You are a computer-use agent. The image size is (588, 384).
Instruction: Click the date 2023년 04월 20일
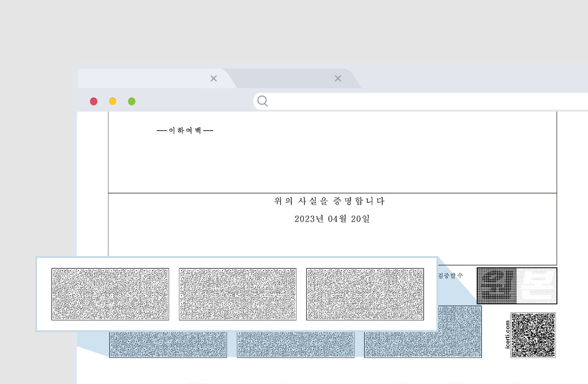tap(332, 219)
